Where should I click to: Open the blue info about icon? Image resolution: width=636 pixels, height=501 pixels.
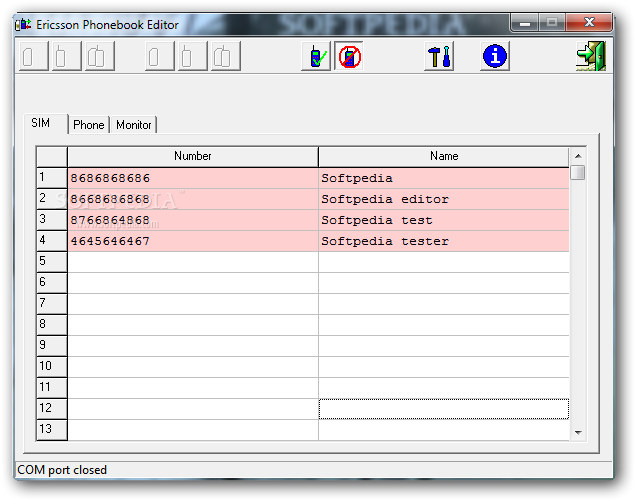pyautogui.click(x=495, y=56)
